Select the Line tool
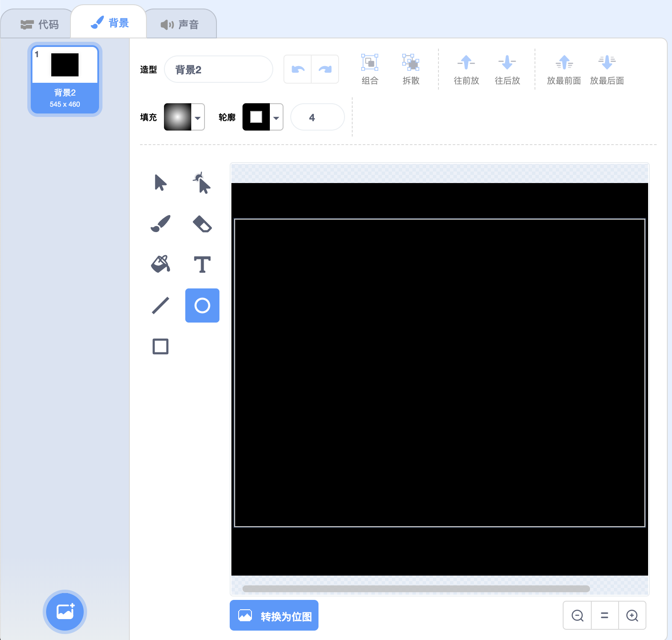Viewport: 672px width, 640px height. pyautogui.click(x=160, y=305)
